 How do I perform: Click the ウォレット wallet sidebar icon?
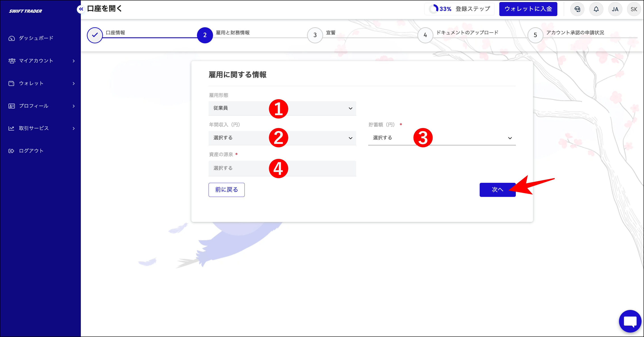[x=12, y=83]
